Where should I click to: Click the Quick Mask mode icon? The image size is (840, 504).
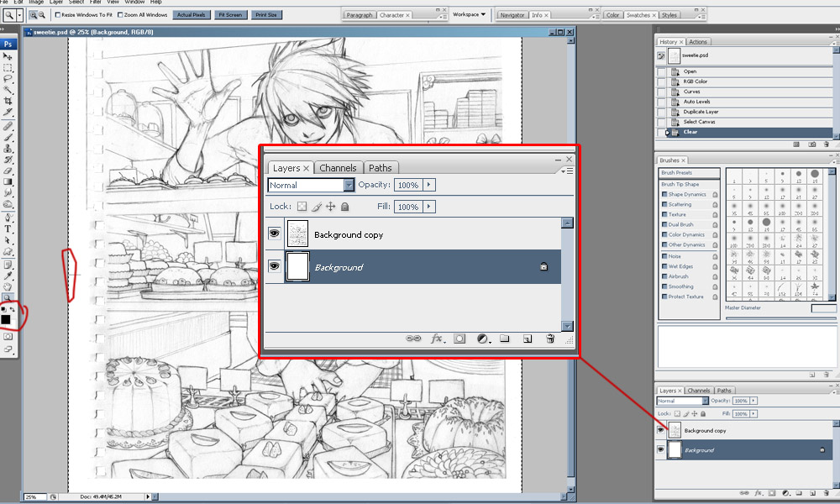[x=8, y=336]
